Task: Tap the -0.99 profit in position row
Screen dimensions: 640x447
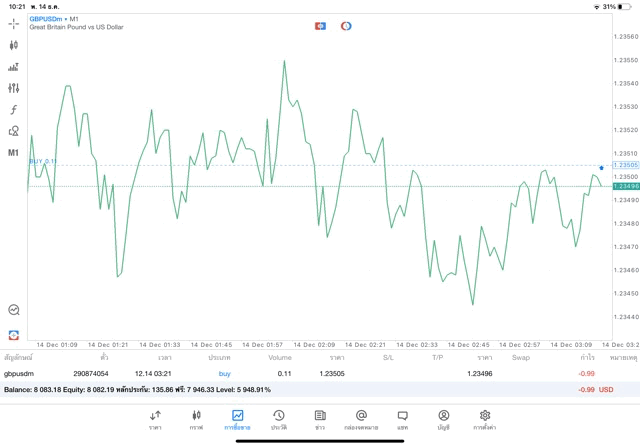Action: pos(587,374)
